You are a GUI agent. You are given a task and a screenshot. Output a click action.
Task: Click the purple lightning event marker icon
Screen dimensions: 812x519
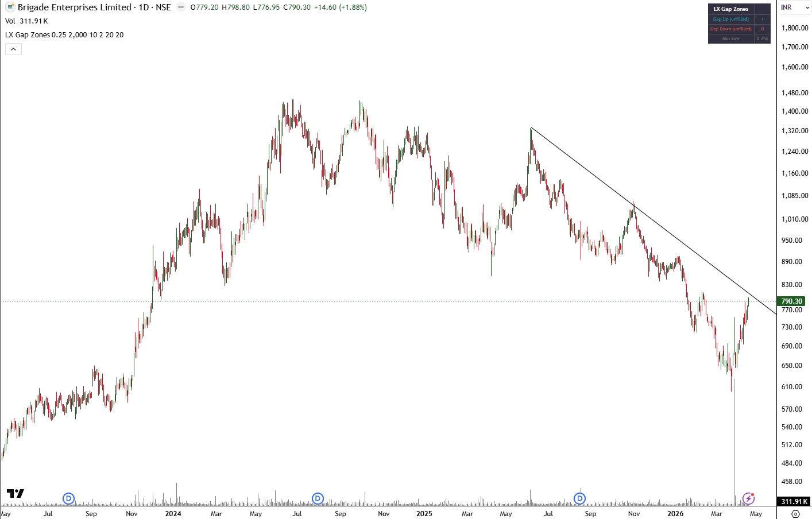(748, 498)
